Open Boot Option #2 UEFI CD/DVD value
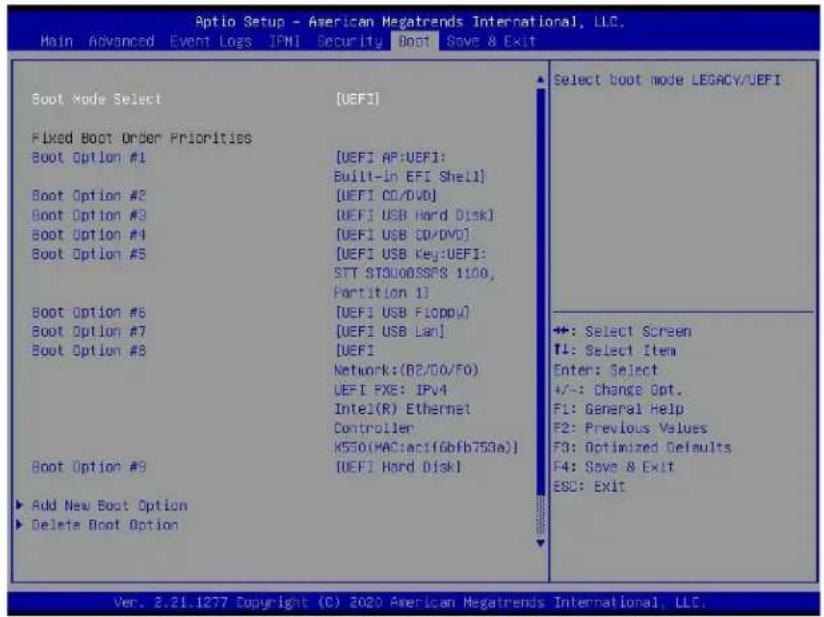 (x=386, y=196)
